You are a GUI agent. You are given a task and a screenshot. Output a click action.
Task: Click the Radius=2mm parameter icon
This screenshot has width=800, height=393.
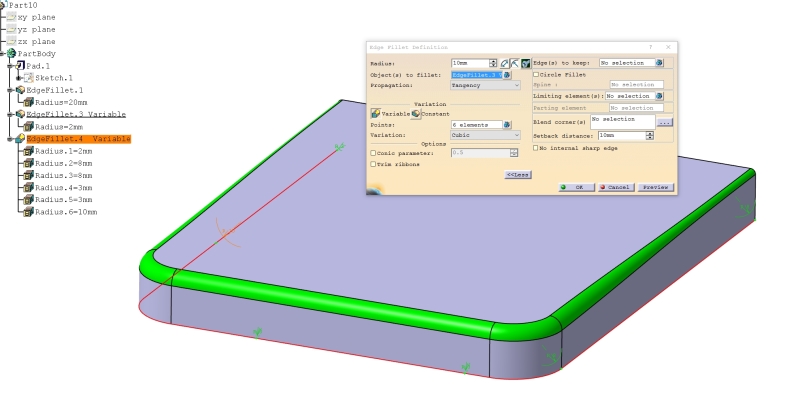coord(29,127)
